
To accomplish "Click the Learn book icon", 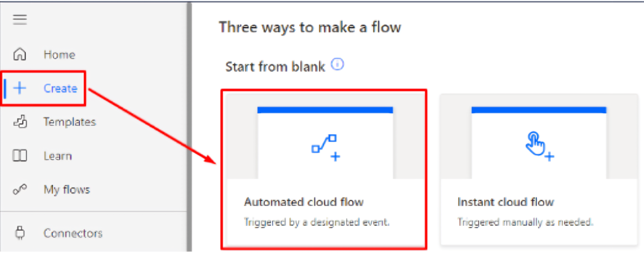I will [x=20, y=156].
